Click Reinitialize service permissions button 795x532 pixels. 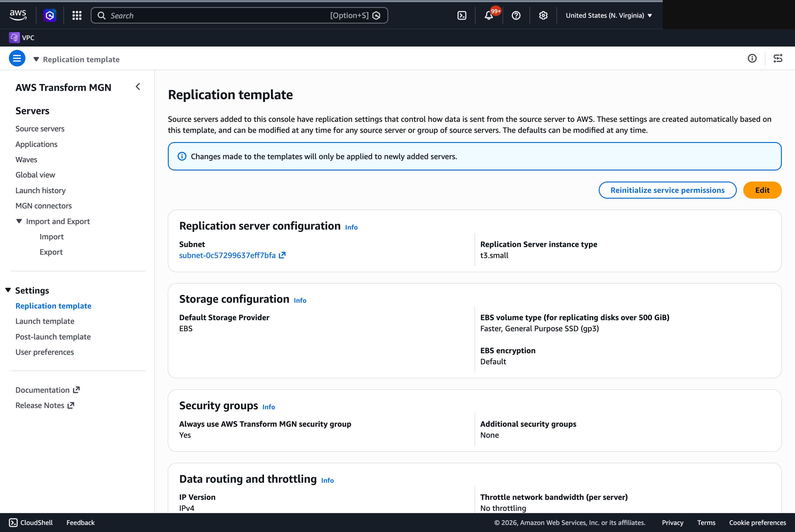click(667, 190)
